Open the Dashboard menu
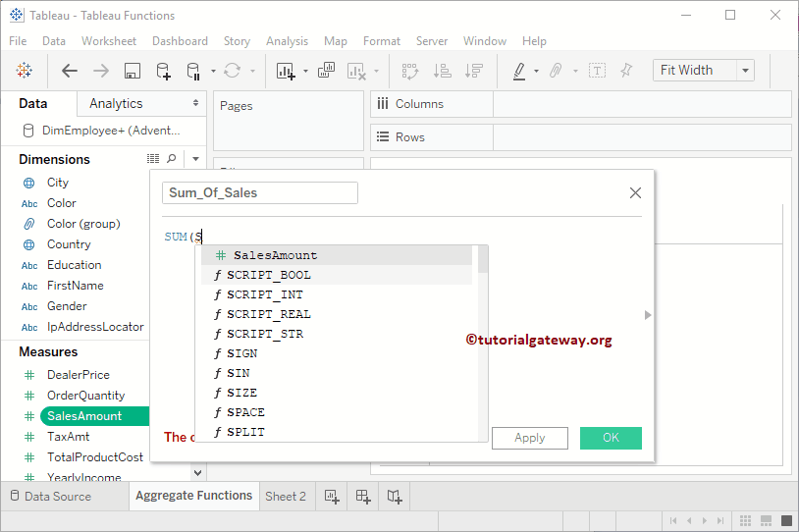This screenshot has width=799, height=532. (x=180, y=41)
